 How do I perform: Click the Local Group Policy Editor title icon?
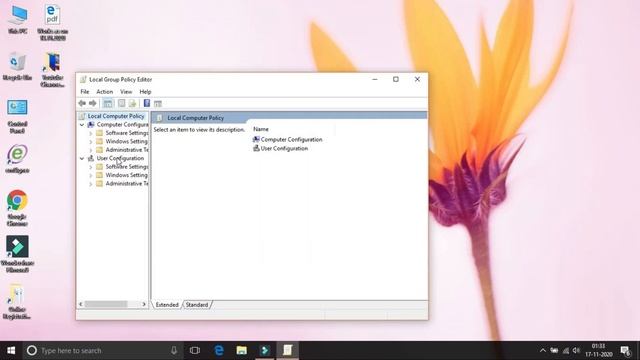[x=83, y=80]
